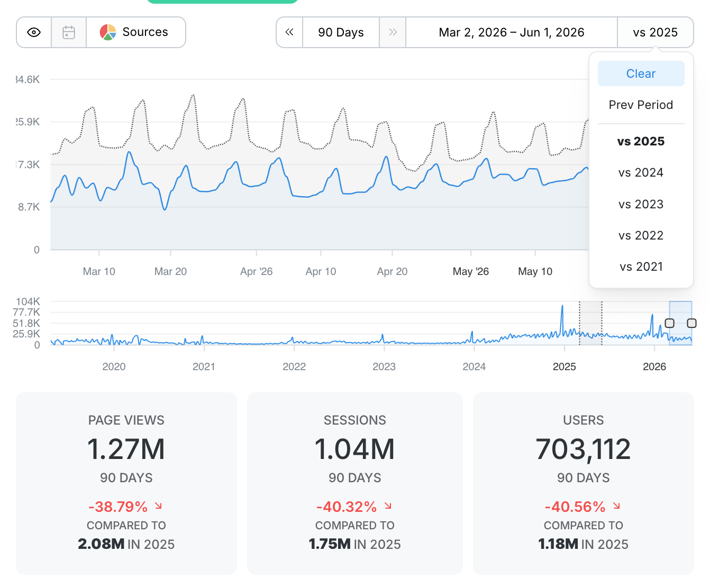Toggle the eye visibility icon
Viewport: 710px width, 588px height.
[x=34, y=32]
